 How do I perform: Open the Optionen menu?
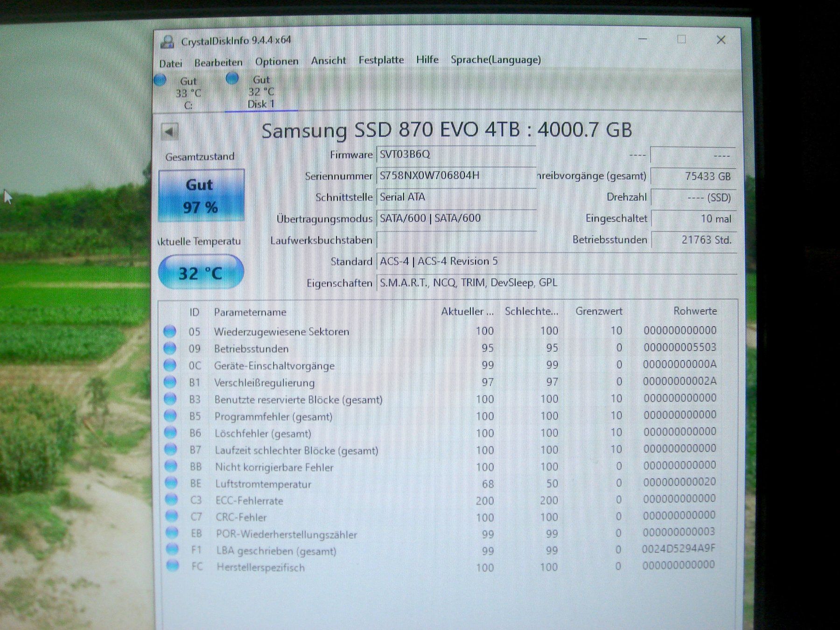click(x=277, y=62)
